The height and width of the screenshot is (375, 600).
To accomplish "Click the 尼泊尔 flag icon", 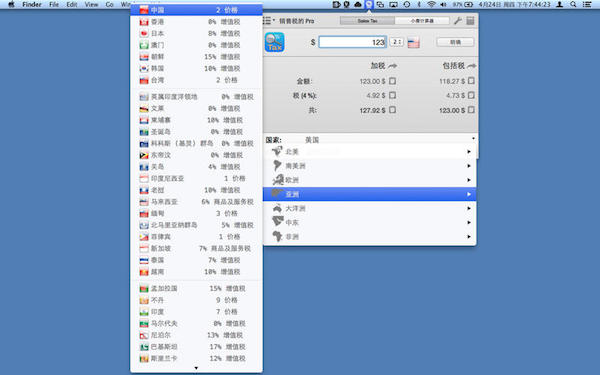I will pyautogui.click(x=144, y=336).
